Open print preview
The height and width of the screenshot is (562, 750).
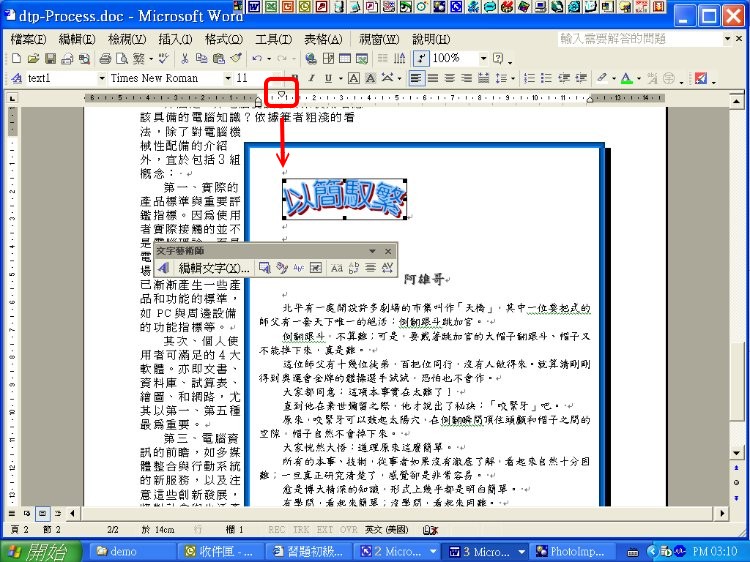122,58
